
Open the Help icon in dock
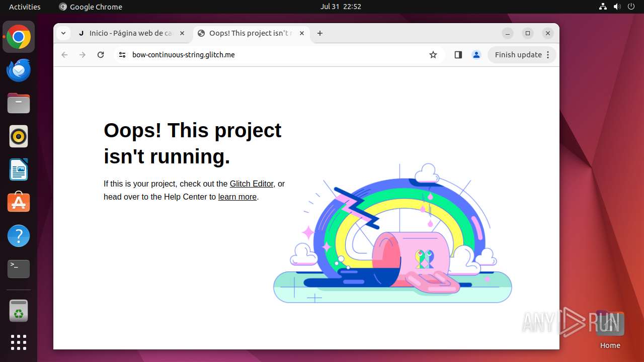pyautogui.click(x=19, y=236)
